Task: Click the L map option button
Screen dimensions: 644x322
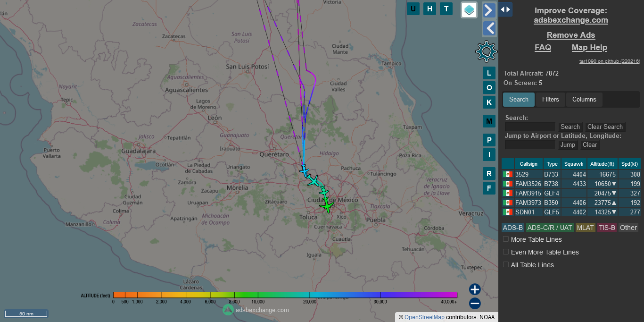Action: click(x=489, y=73)
